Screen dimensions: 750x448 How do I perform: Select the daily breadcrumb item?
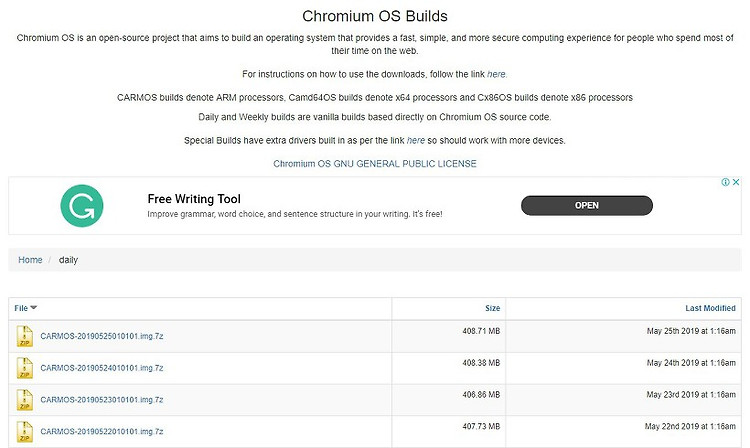(x=68, y=260)
